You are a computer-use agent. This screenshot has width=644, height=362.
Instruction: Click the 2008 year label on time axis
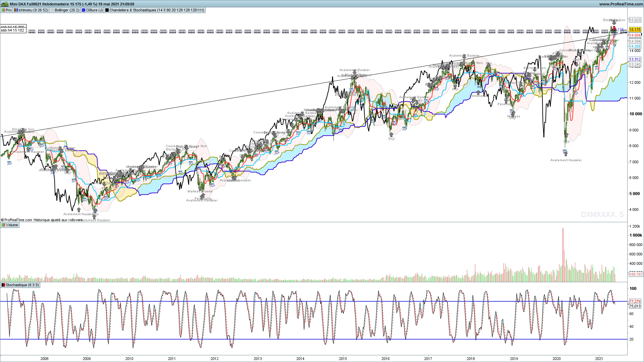(44, 359)
